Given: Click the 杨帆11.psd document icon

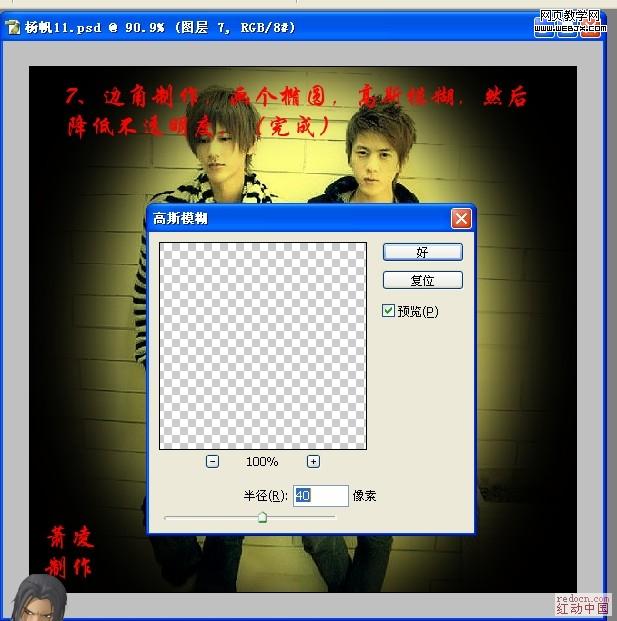Looking at the screenshot, I should [13, 28].
